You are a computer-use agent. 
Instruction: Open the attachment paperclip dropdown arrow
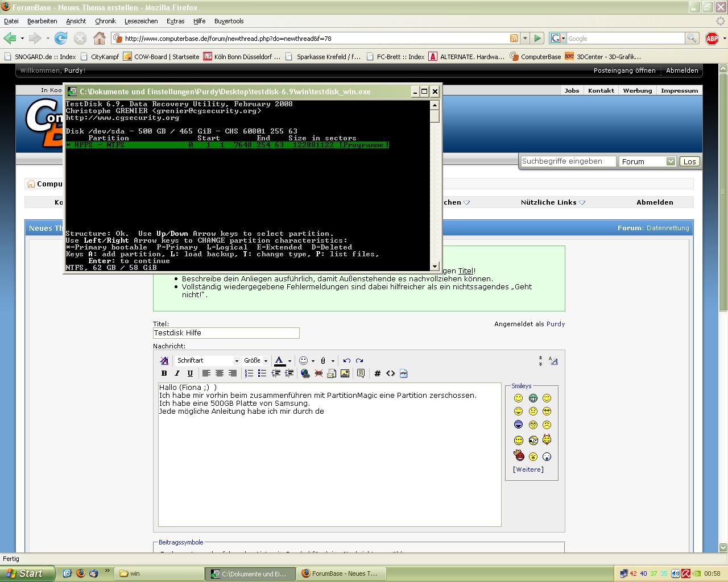333,361
